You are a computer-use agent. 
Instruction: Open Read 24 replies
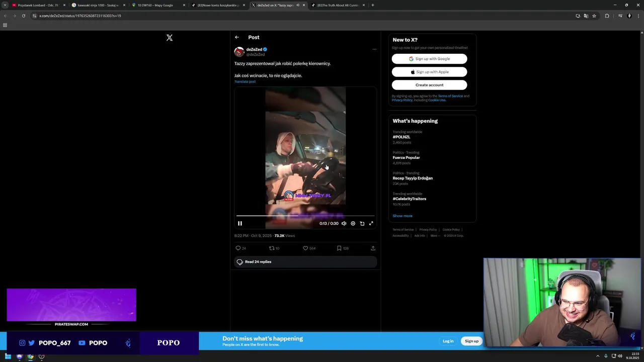(x=305, y=262)
